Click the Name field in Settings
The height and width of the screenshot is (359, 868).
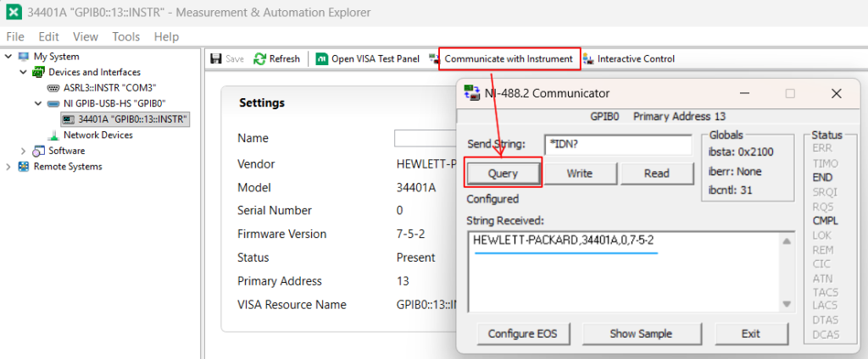coord(426,138)
